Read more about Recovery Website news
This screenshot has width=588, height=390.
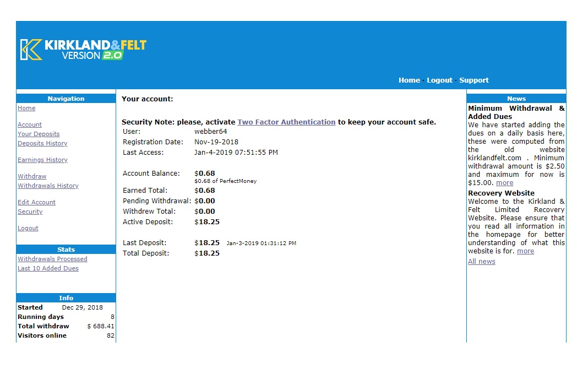525,251
